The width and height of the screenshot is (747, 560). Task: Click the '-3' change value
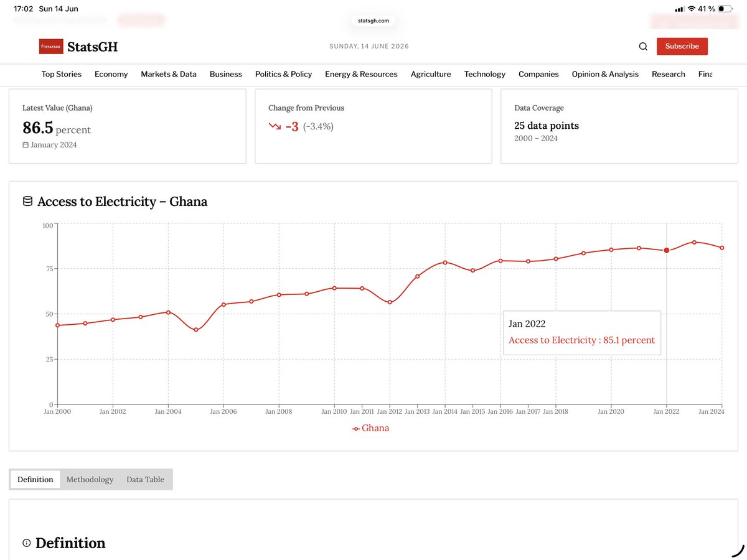292,126
